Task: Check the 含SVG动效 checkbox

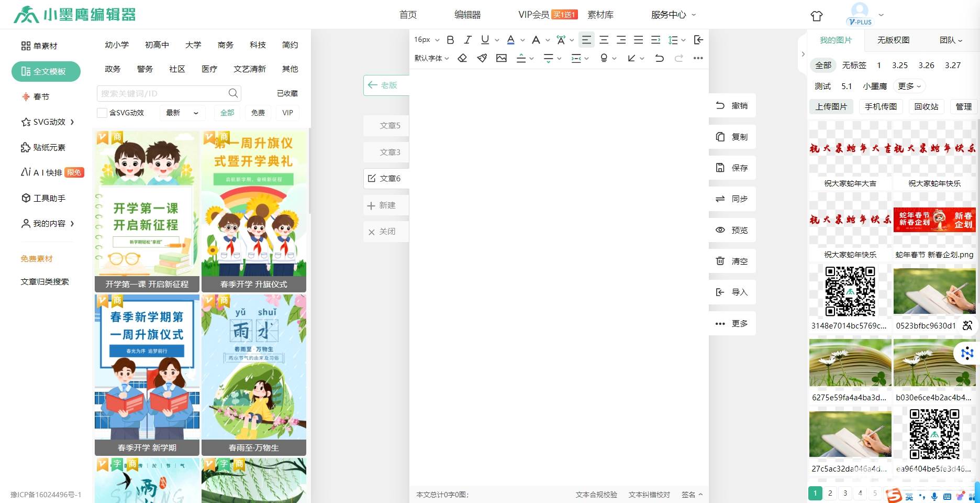Action: (103, 113)
